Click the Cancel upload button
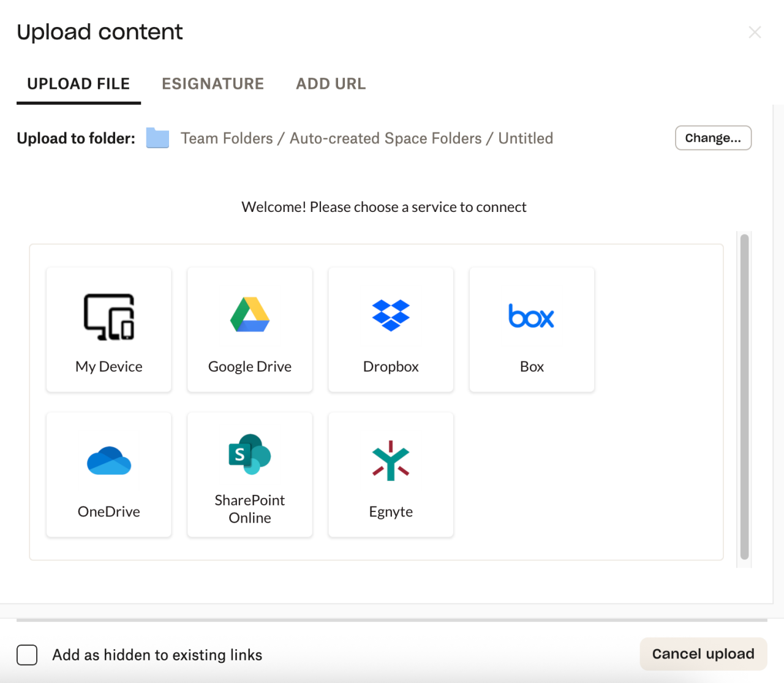Screen dimensions: 784x683 (703, 654)
